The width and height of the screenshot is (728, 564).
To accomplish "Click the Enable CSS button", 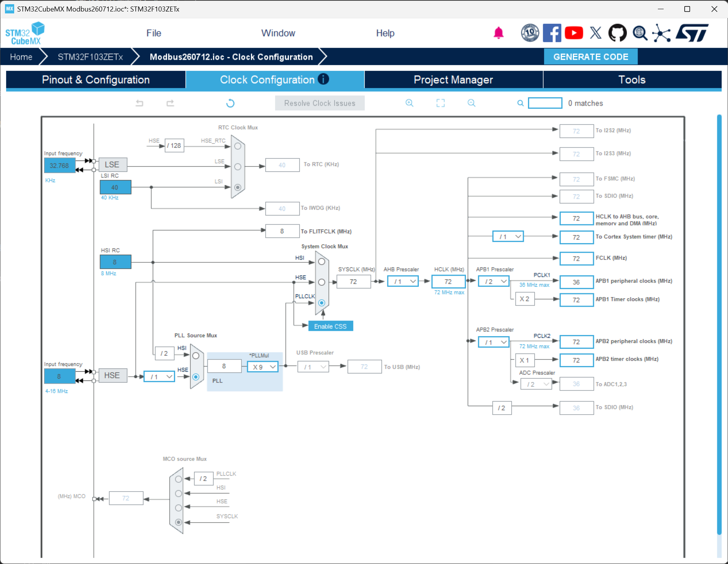I will [330, 326].
